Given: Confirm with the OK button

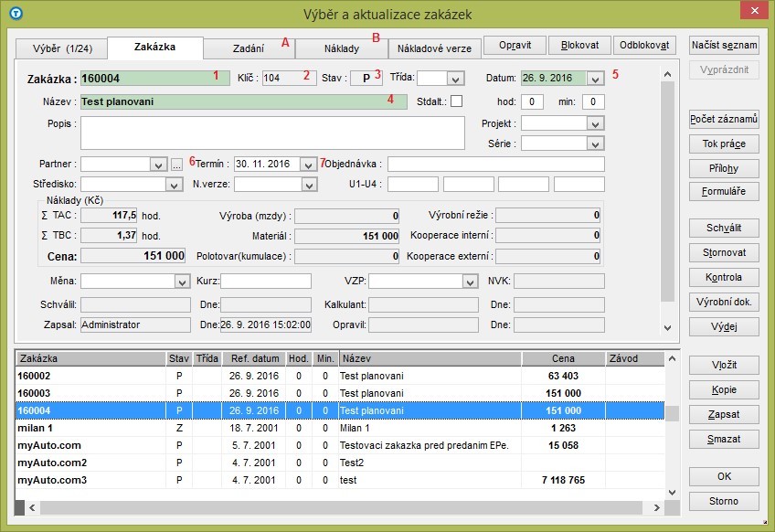Looking at the screenshot, I should pyautogui.click(x=724, y=476).
